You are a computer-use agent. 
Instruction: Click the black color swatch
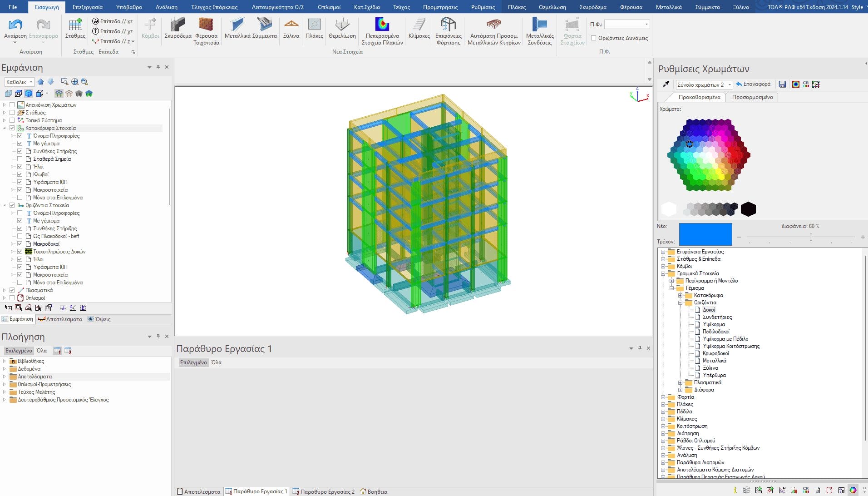748,209
